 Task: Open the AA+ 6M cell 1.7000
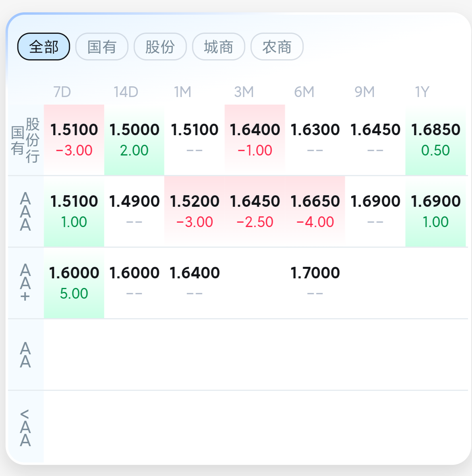point(315,283)
